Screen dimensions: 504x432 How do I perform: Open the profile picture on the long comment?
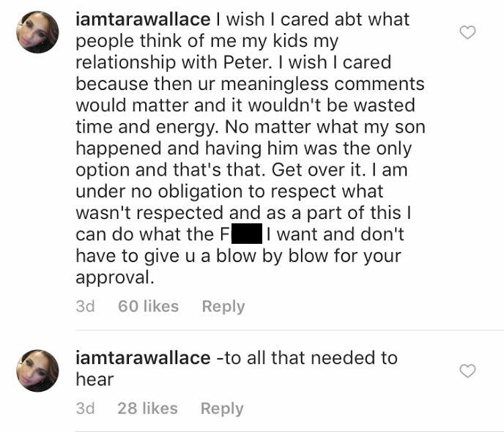(x=37, y=33)
